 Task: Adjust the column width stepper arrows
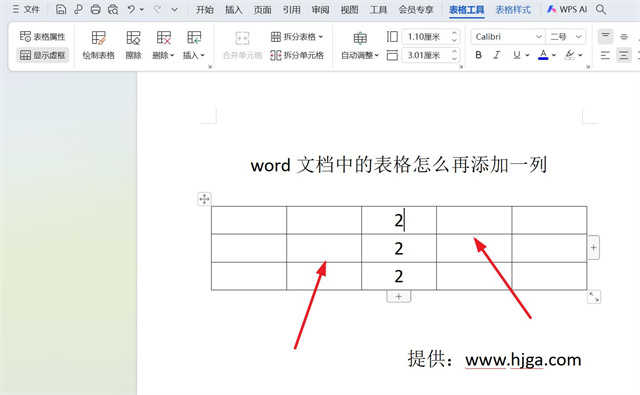[x=454, y=55]
